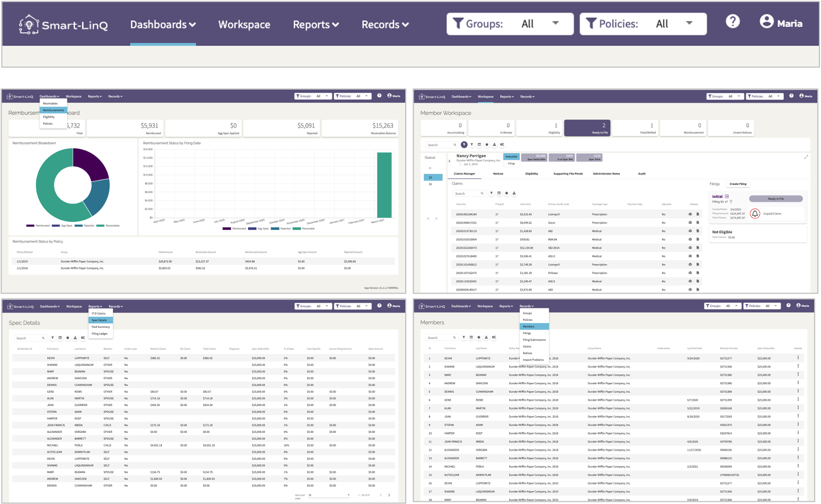Click the red Unpaid Claims bell icon
Screen dimensions: 821x504
tap(755, 214)
